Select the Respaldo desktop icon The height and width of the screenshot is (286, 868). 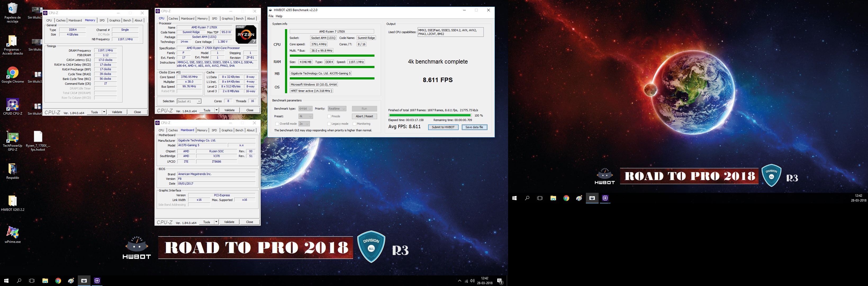(12, 171)
